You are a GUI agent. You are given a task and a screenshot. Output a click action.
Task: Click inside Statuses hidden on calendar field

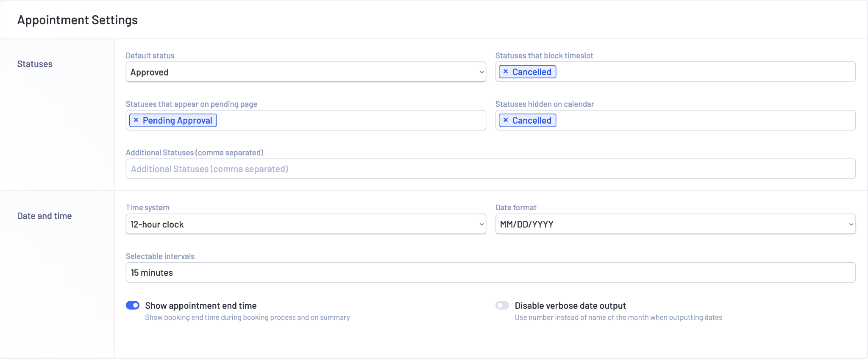point(675,120)
